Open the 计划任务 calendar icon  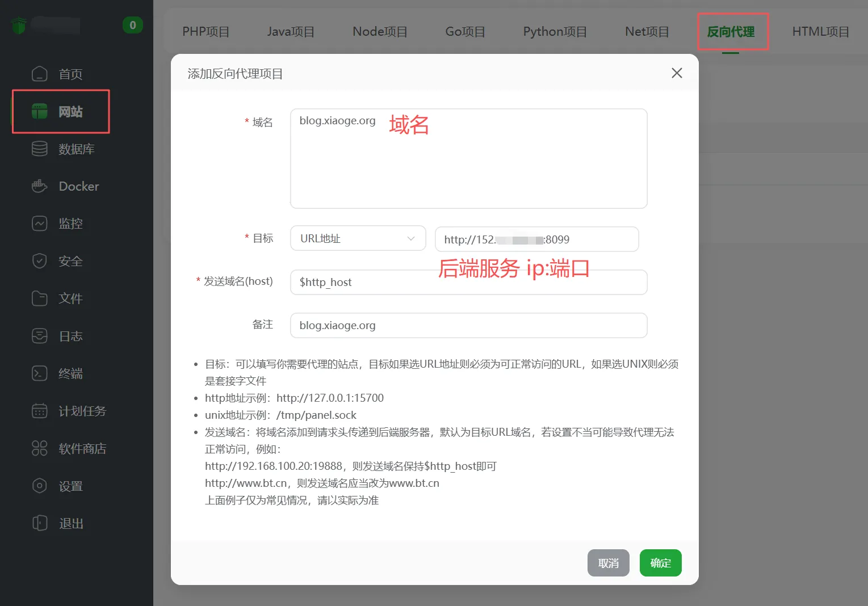pos(40,411)
